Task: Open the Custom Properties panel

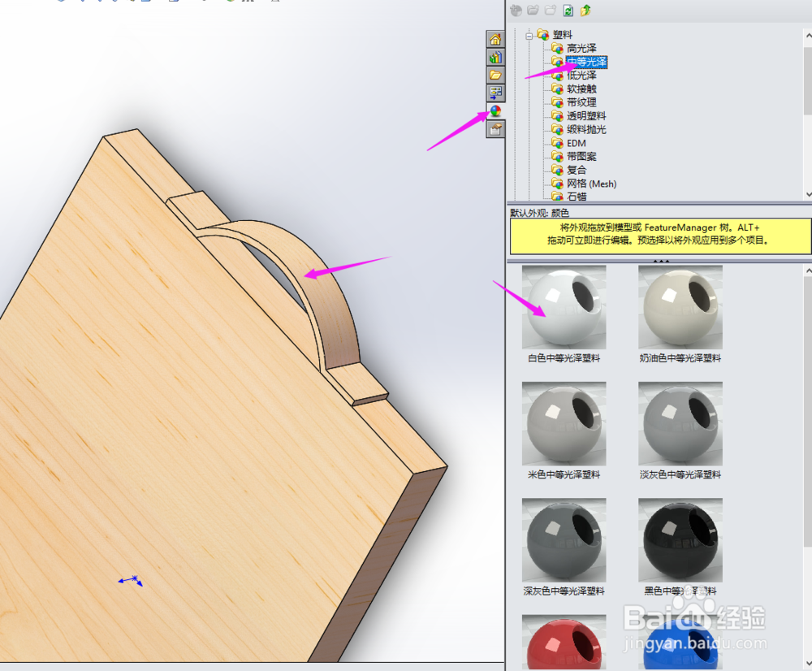Action: click(495, 128)
